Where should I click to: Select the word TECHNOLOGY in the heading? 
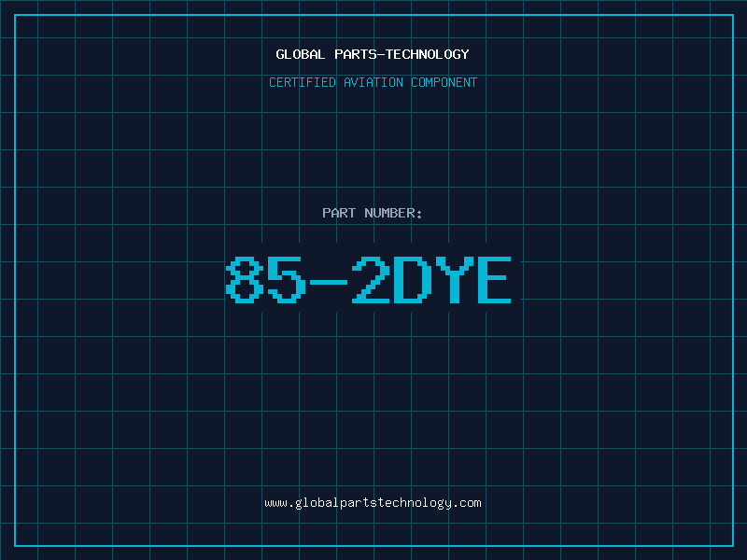click(x=427, y=55)
